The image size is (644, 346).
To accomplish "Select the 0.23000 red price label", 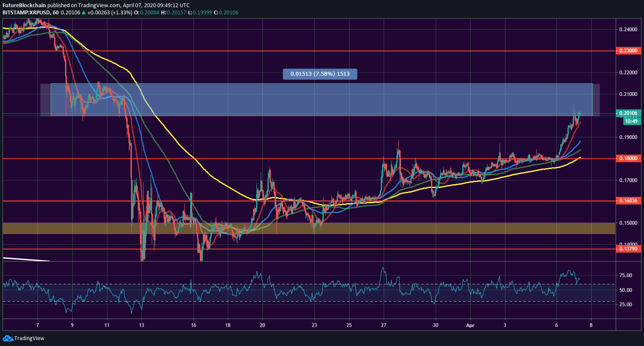I will (628, 50).
